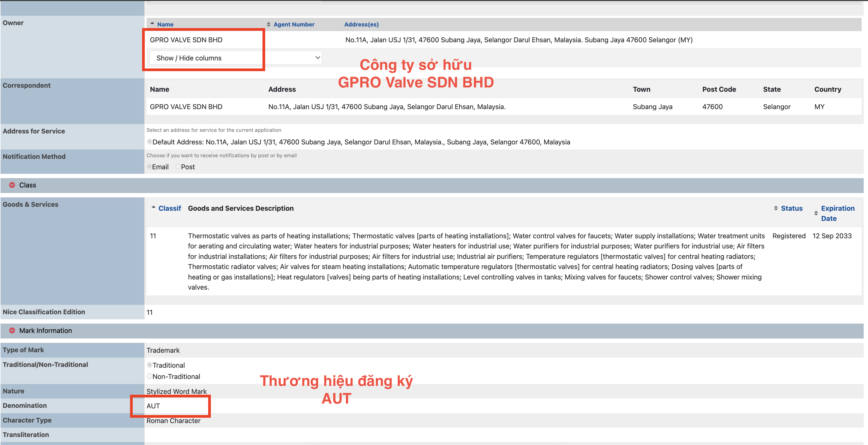This screenshot has height=445, width=868.
Task: Click the Character Type value Roman Character
Action: point(173,421)
